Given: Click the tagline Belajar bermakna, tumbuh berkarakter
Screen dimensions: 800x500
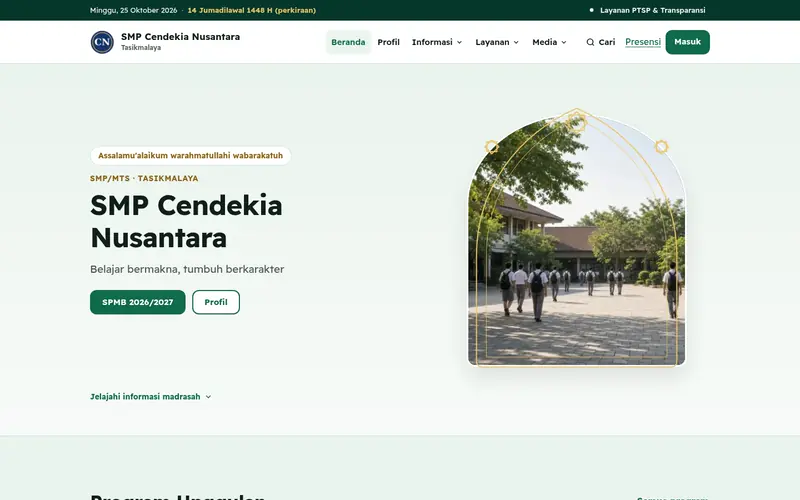Looking at the screenshot, I should (187, 269).
